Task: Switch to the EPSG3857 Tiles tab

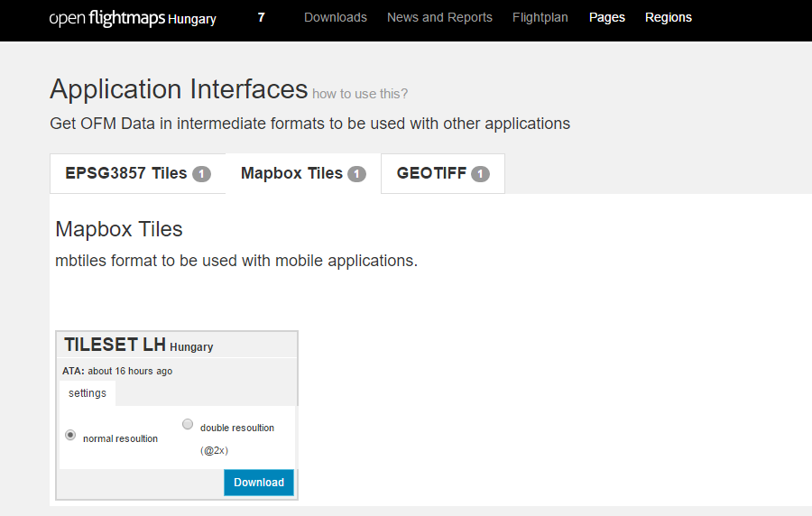Action: tap(126, 173)
